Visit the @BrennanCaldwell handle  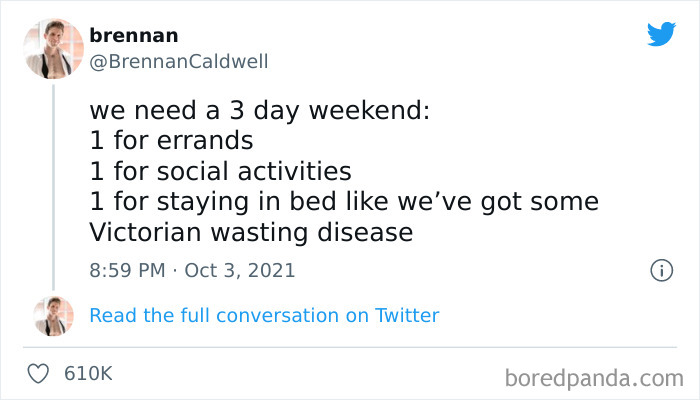pos(179,62)
